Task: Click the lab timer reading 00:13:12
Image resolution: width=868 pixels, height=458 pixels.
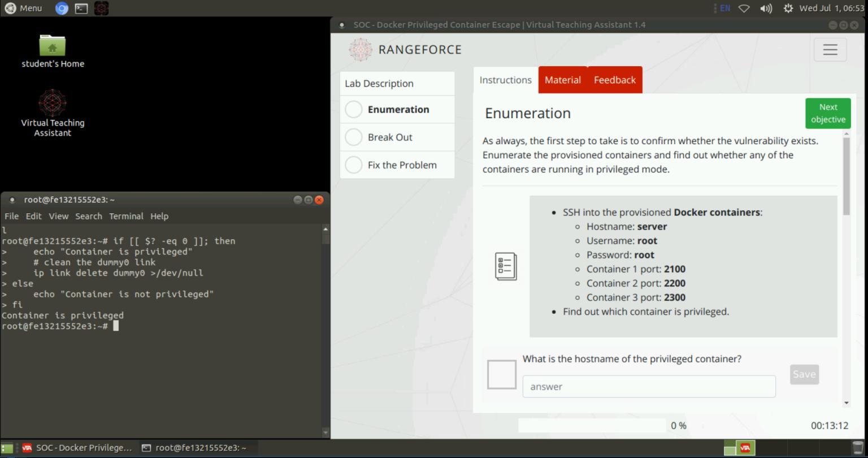Action: [x=830, y=426]
